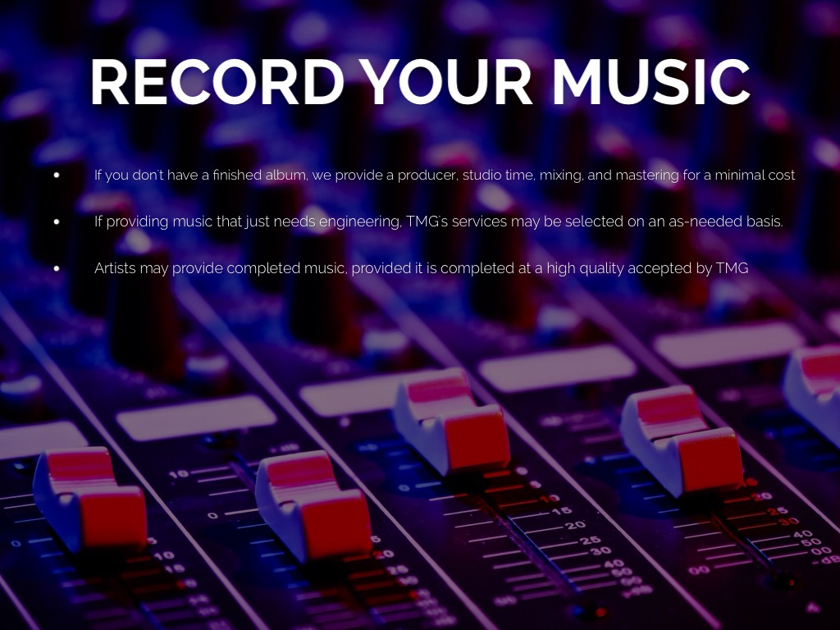The image size is (840, 630).
Task: Click the word "MUSIC" in the title
Action: pyautogui.click(x=651, y=82)
